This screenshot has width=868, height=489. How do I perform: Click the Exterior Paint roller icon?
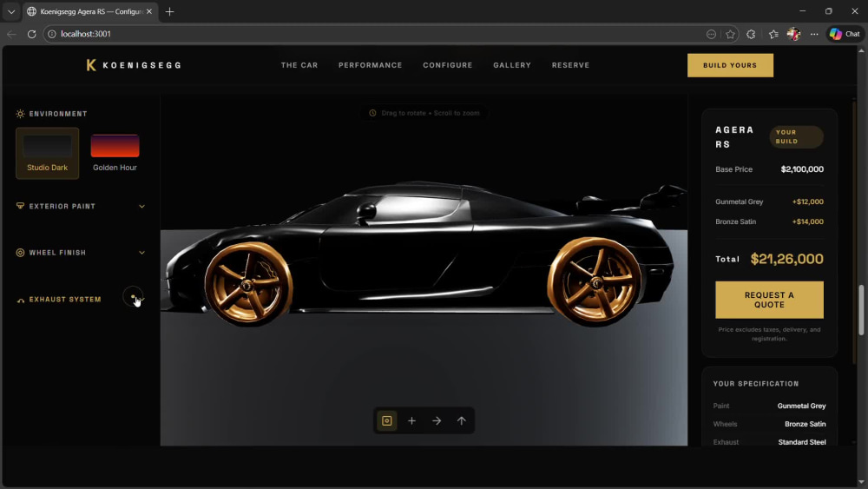pyautogui.click(x=21, y=206)
